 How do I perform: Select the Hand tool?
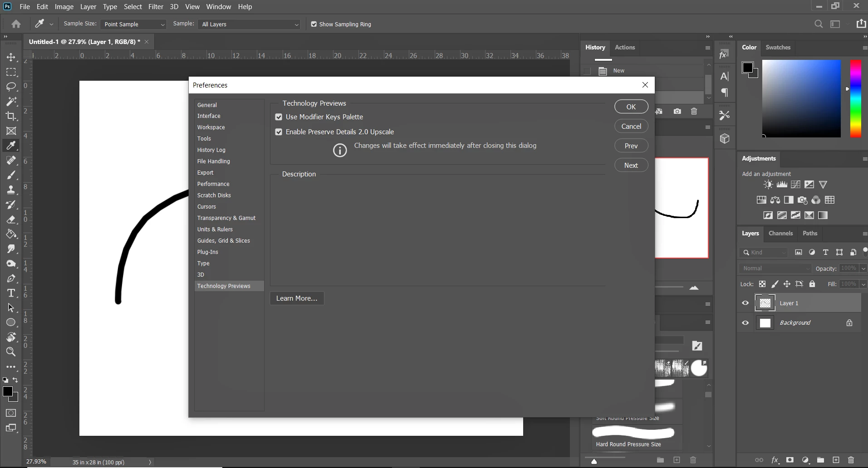[11, 337]
